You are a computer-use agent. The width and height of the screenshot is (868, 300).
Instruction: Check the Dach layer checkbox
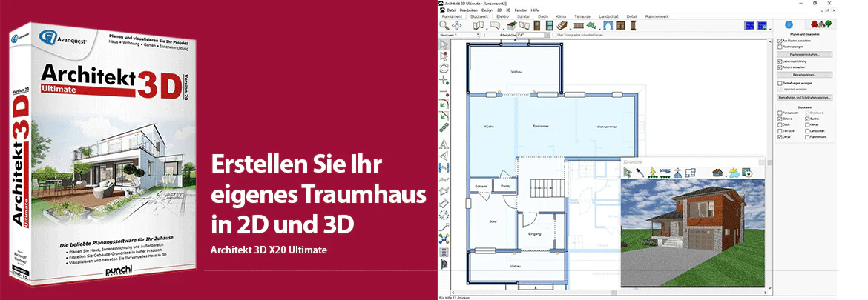point(780,125)
